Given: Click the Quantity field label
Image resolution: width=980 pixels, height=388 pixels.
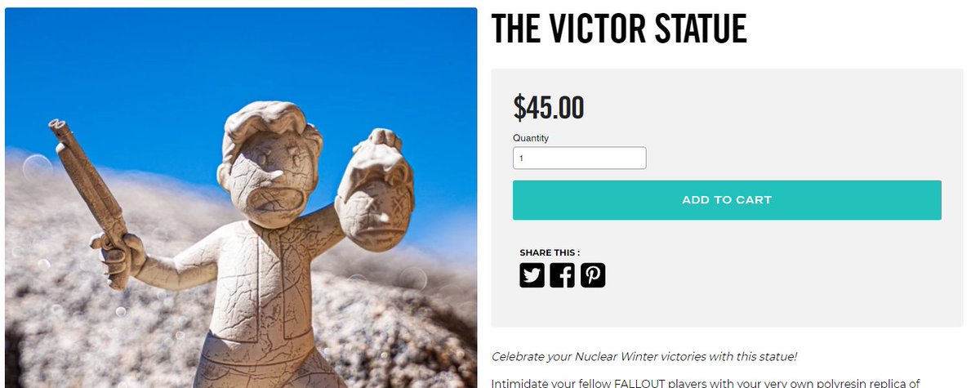Looking at the screenshot, I should (x=531, y=138).
